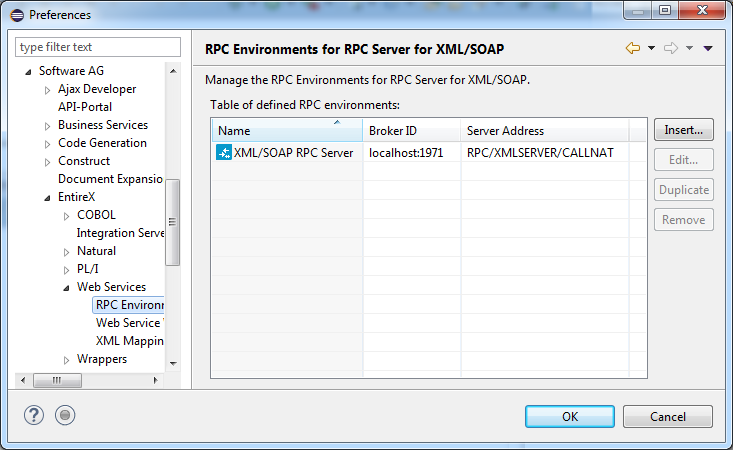Sort table by Server Address column header
Screen dimensions: 733x450
[x=545, y=130]
